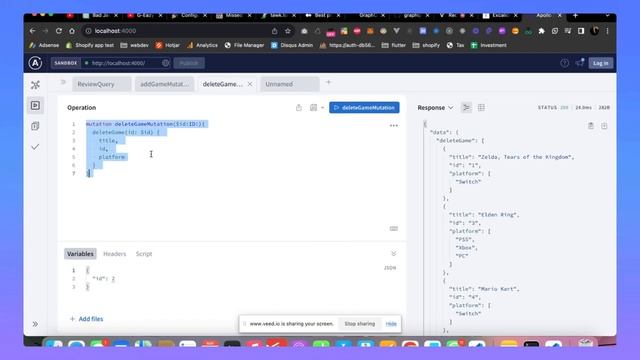The height and width of the screenshot is (360, 640).
Task: Reload the browser page
Action: (59, 31)
